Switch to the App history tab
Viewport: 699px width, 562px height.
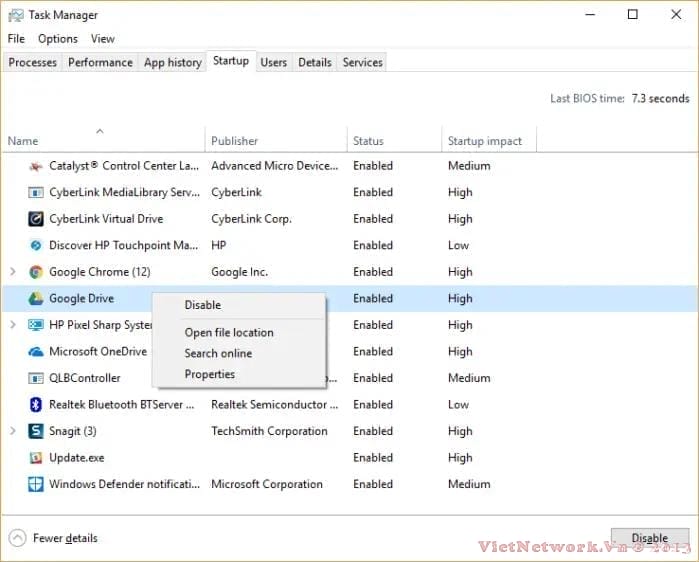[x=173, y=62]
